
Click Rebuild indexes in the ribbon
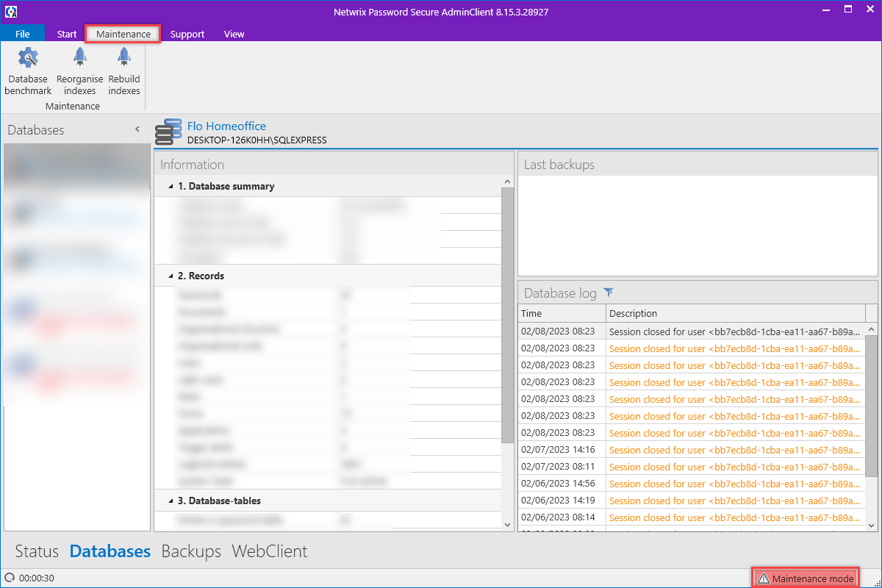coord(124,71)
